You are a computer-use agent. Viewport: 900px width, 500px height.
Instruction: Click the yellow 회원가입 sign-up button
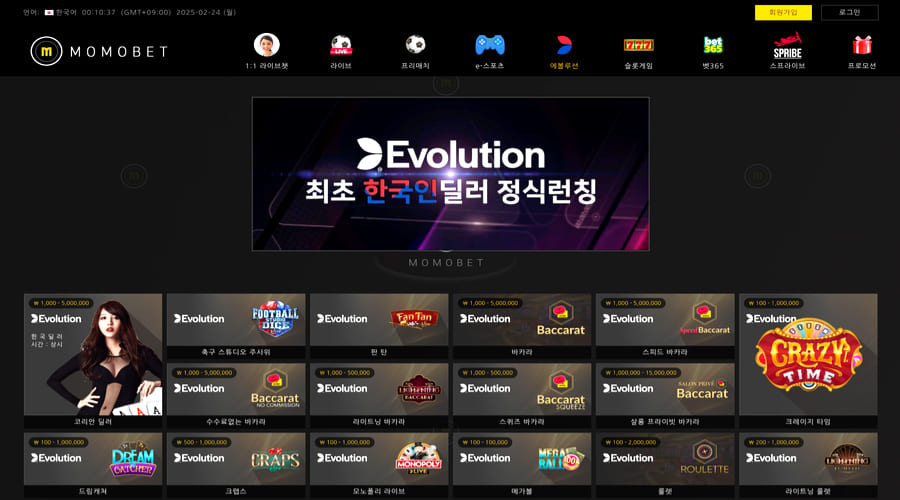783,13
